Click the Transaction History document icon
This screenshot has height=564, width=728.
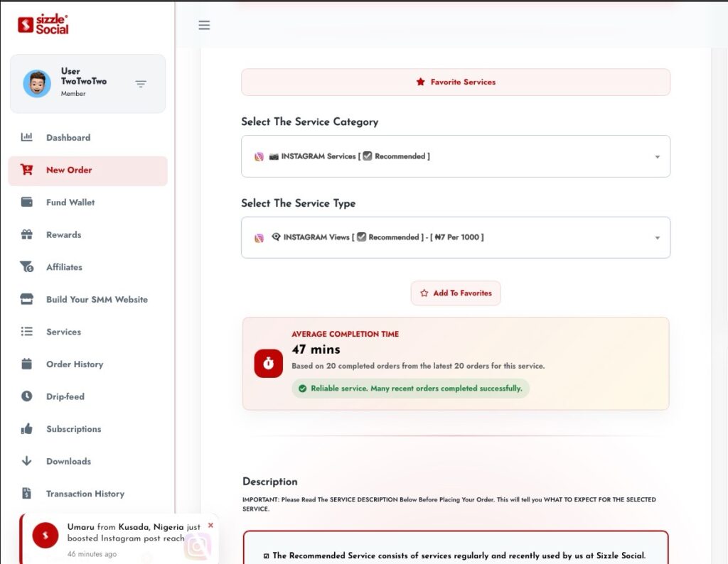pos(26,493)
